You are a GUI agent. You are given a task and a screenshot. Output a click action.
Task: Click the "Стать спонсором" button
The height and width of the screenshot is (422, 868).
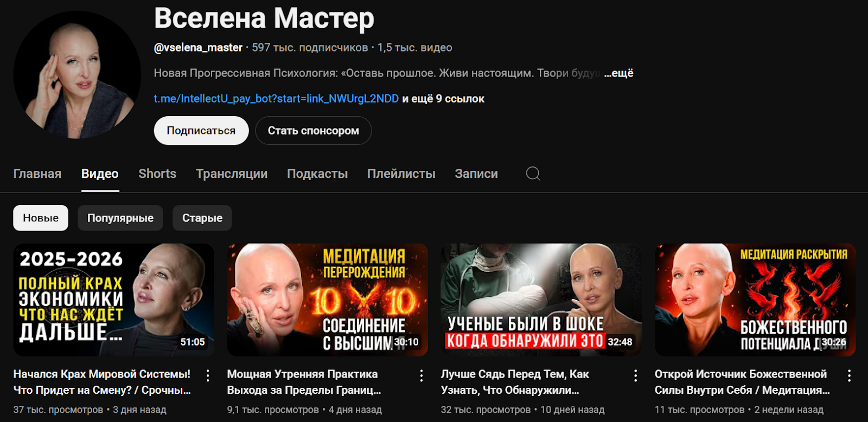point(314,131)
